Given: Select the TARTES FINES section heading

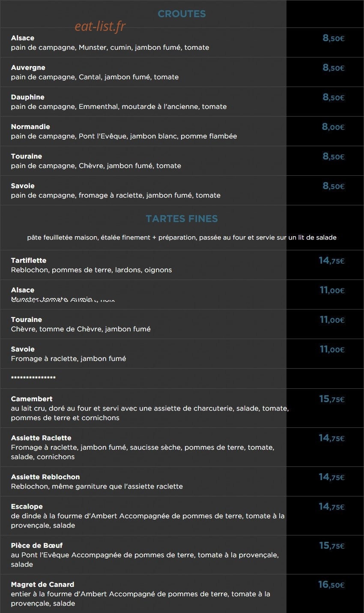Looking at the screenshot, I should click(182, 219).
